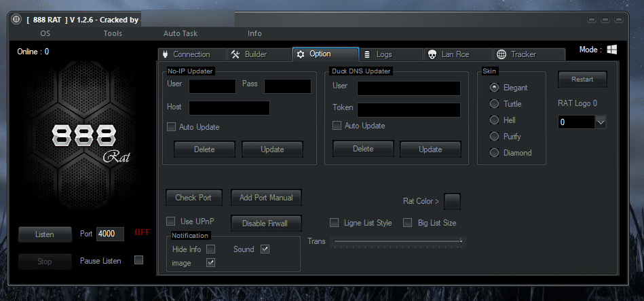
Task: Click the globe icon on the Tracker tab
Action: click(501, 54)
